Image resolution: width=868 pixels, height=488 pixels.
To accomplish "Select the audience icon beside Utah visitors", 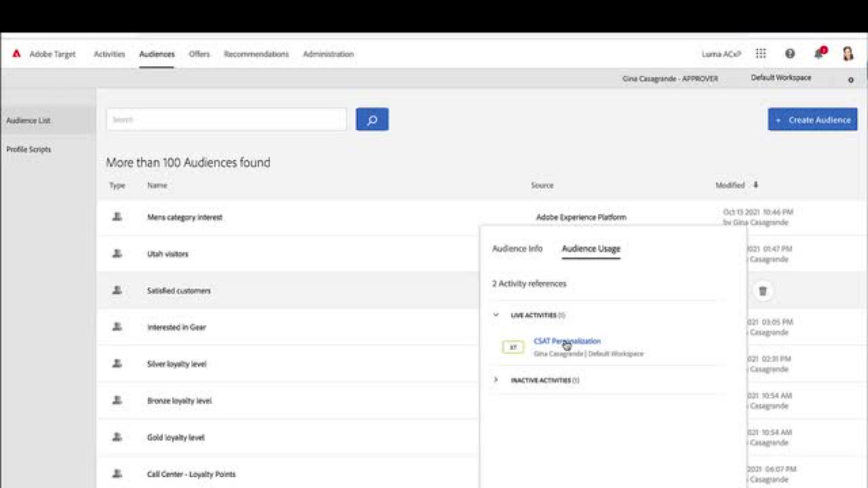I will (x=117, y=253).
